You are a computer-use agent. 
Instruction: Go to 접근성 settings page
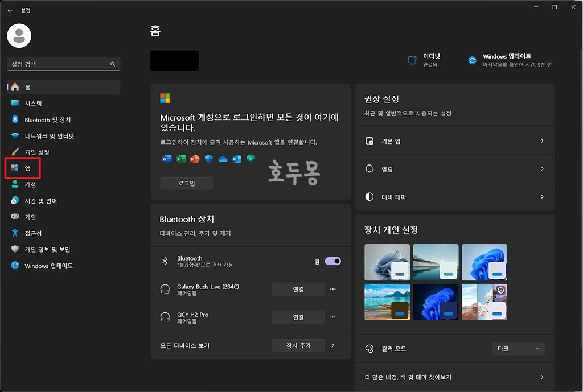[64, 233]
